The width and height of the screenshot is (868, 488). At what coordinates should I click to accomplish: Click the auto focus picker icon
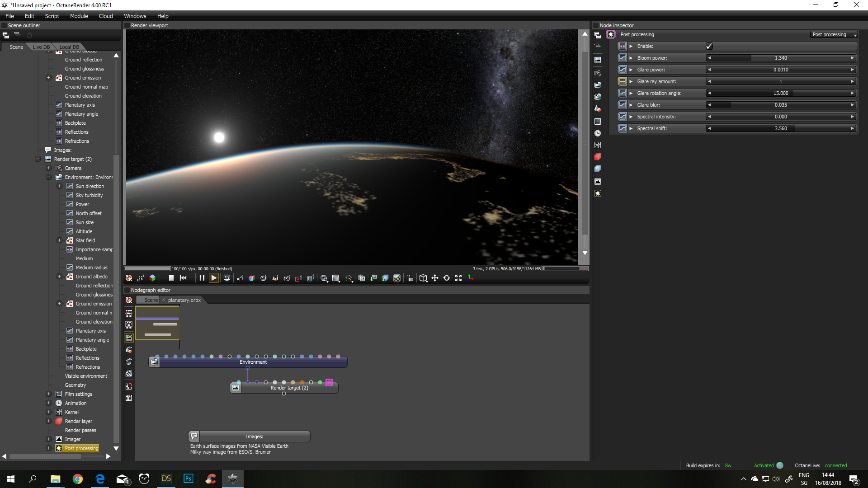240,278
